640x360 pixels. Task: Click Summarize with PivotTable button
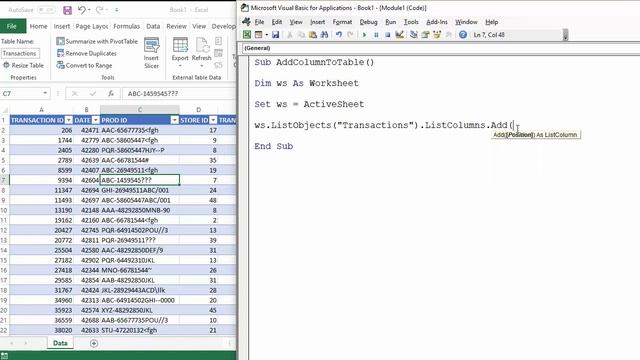(x=97, y=41)
